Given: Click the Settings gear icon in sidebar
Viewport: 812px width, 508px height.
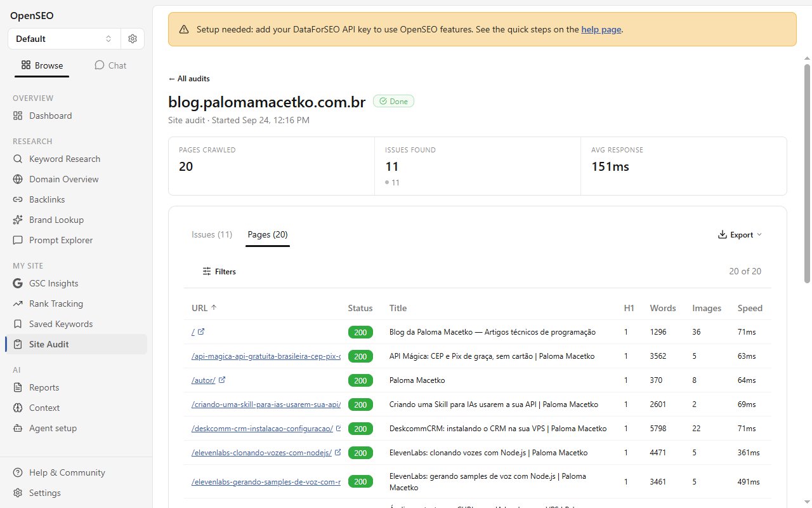Looking at the screenshot, I should 18,493.
